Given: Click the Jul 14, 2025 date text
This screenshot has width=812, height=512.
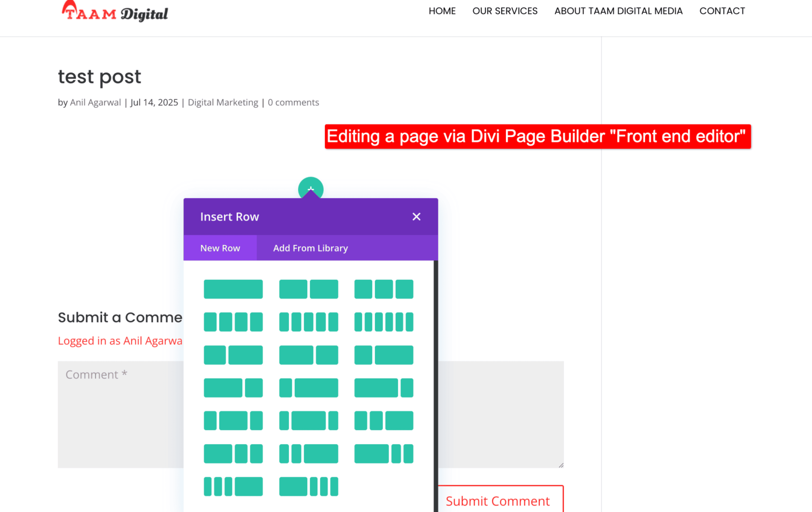Looking at the screenshot, I should click(154, 102).
